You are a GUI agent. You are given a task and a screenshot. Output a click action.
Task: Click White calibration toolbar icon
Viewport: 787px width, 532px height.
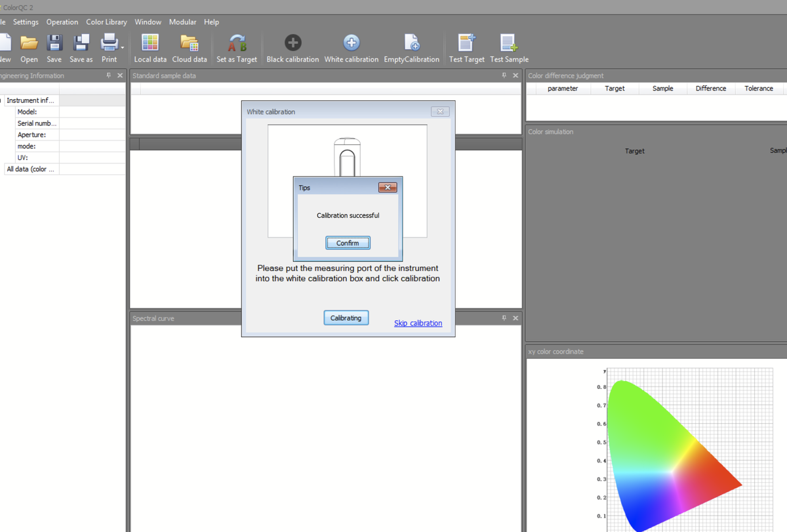352,43
